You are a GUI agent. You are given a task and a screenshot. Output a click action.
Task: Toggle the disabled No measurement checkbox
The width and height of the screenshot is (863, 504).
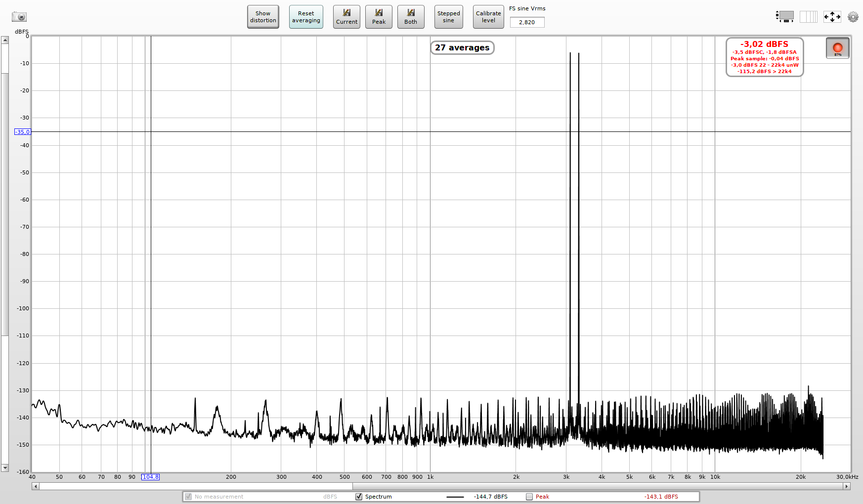188,497
